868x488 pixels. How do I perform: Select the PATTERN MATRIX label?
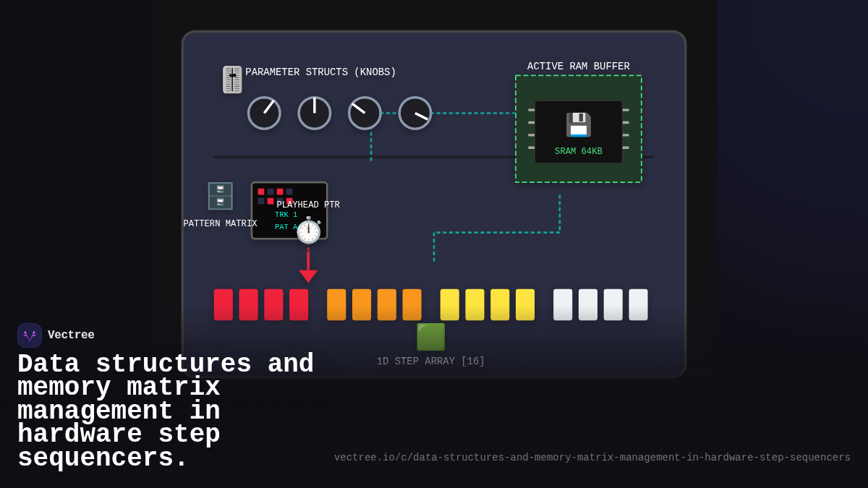(x=221, y=223)
